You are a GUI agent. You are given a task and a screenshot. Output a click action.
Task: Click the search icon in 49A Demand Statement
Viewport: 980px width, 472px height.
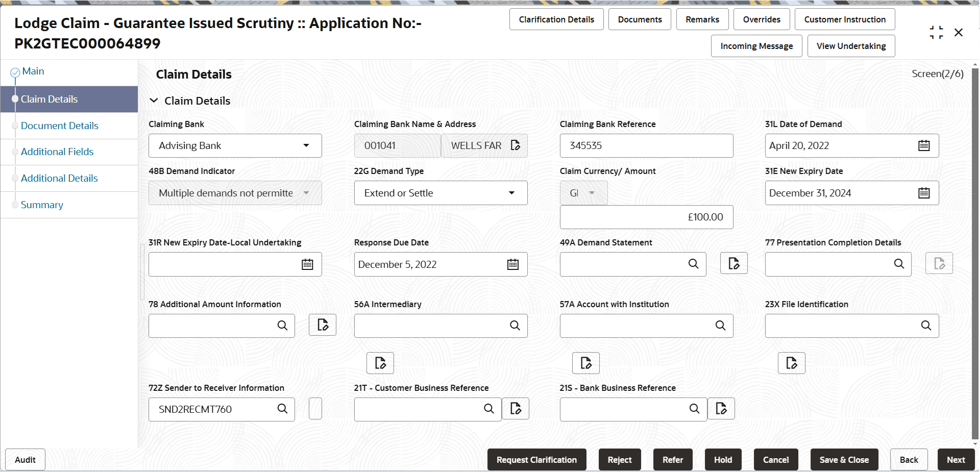(693, 264)
